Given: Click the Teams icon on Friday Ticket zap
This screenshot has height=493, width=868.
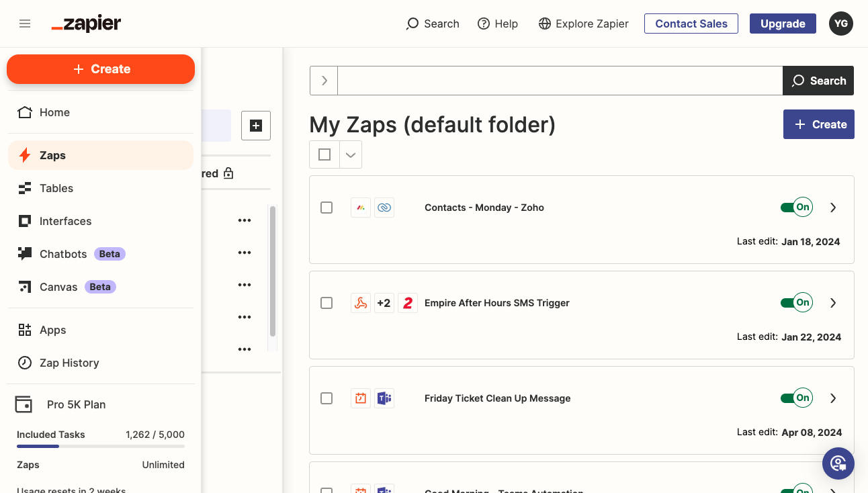Looking at the screenshot, I should [384, 398].
